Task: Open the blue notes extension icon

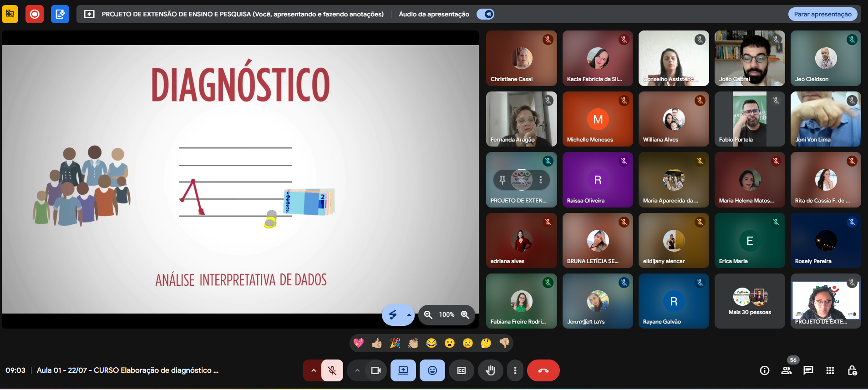Action: (x=60, y=14)
